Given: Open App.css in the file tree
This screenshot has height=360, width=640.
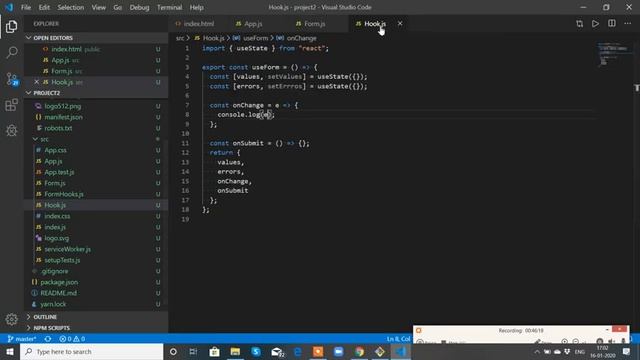Looking at the screenshot, I should pos(56,150).
